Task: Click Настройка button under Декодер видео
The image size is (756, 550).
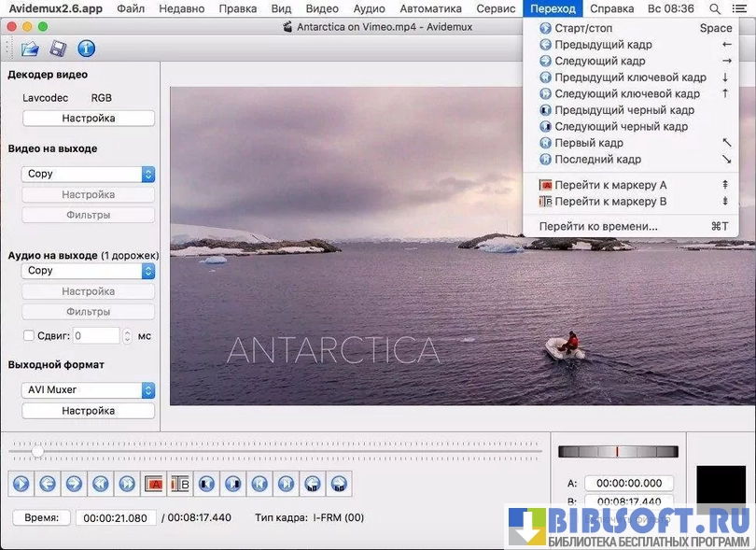Action: [88, 119]
